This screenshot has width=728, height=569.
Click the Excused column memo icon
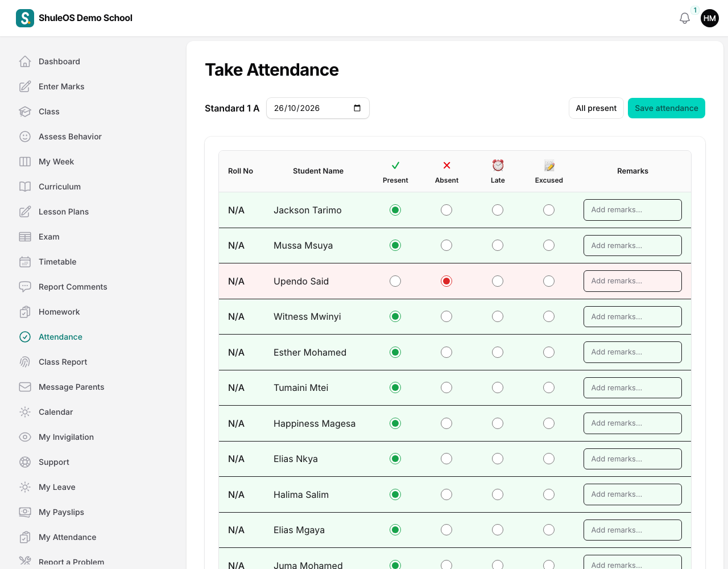[x=549, y=166]
